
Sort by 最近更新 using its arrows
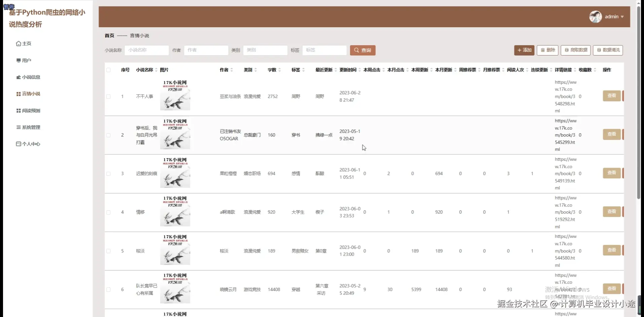coord(335,70)
